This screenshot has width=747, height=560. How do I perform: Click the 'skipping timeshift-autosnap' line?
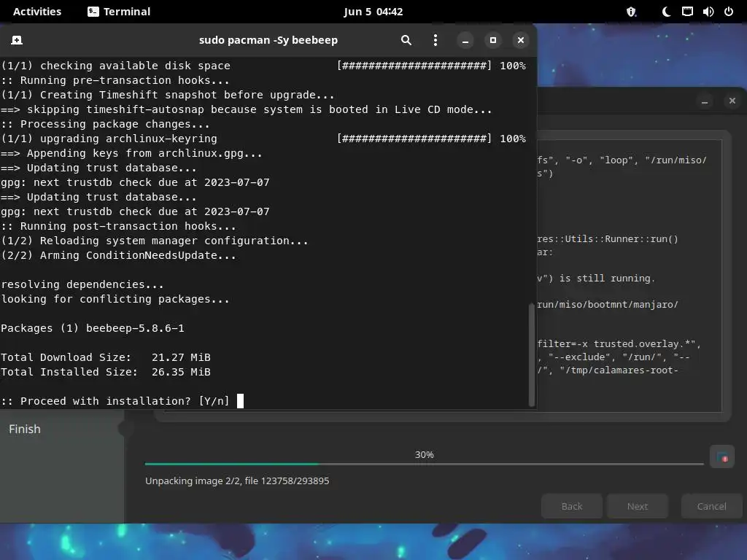pyautogui.click(x=247, y=109)
